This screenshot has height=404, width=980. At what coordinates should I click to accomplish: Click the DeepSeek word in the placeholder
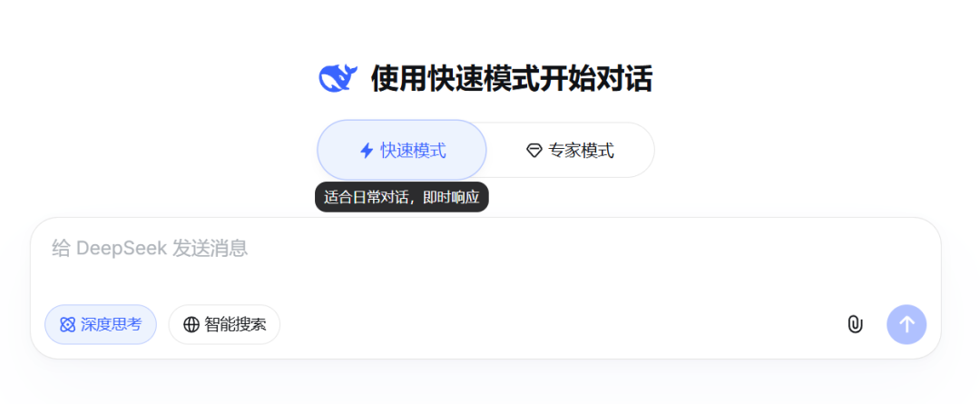[x=122, y=249]
